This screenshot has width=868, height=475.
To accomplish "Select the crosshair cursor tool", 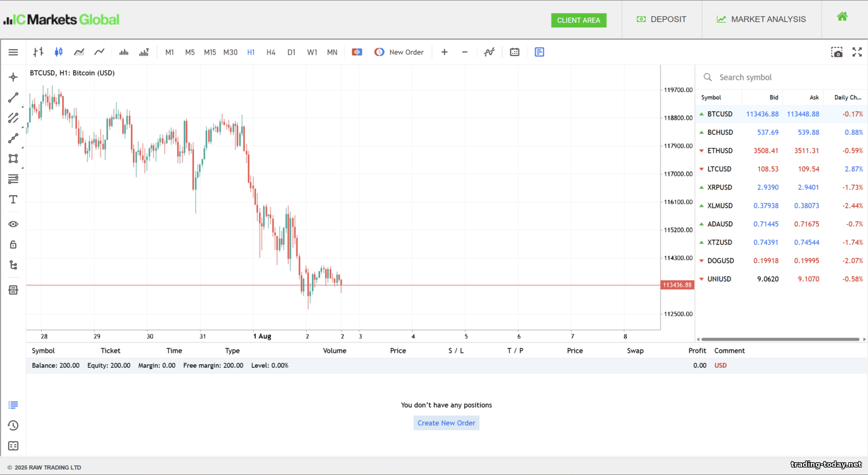I will tap(13, 77).
